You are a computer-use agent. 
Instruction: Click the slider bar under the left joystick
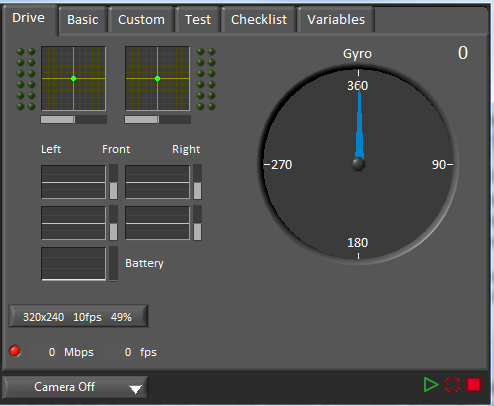[x=74, y=119]
